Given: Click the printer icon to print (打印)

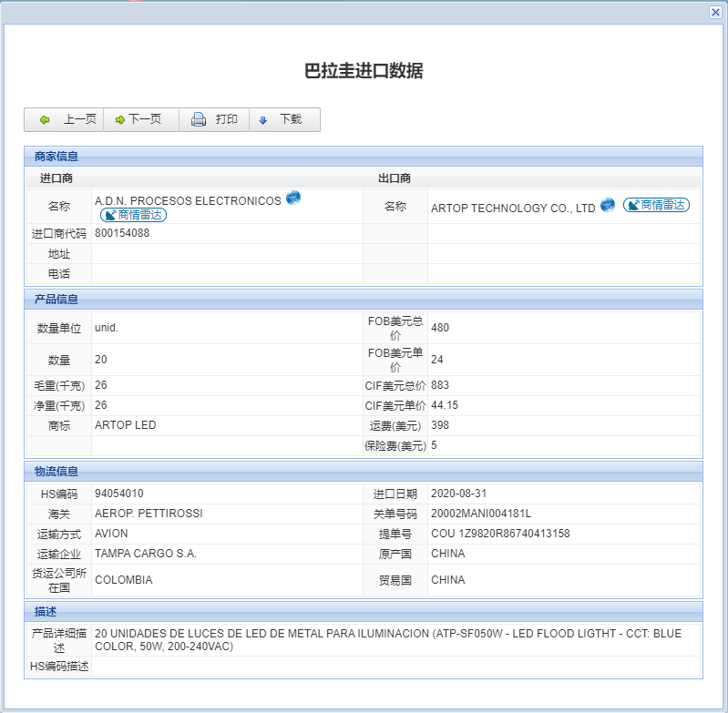Looking at the screenshot, I should [x=199, y=120].
